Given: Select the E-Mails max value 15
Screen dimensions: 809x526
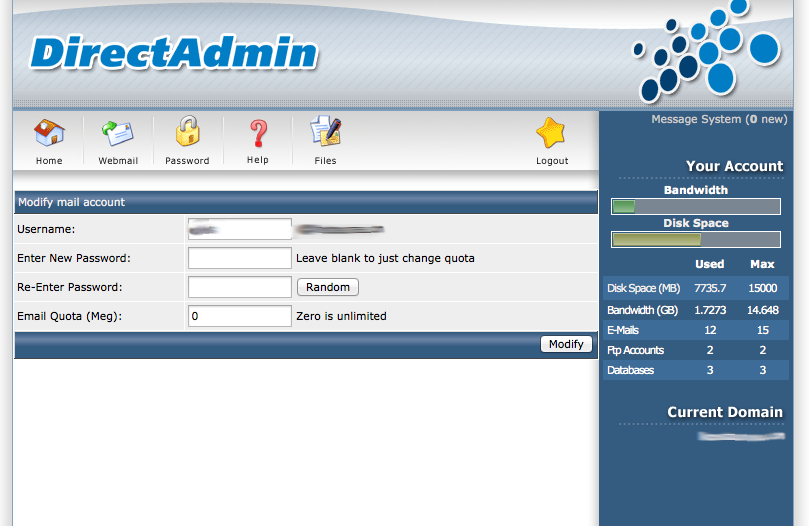Looking at the screenshot, I should (763, 330).
